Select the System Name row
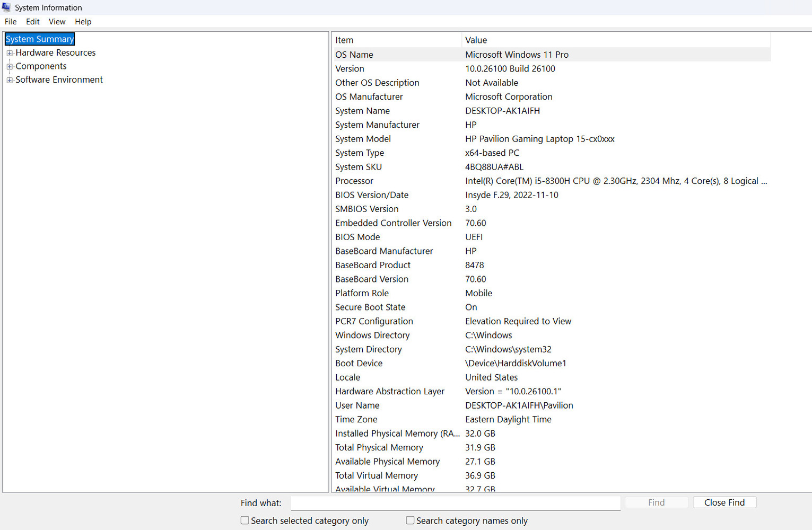The image size is (812, 530). point(552,111)
